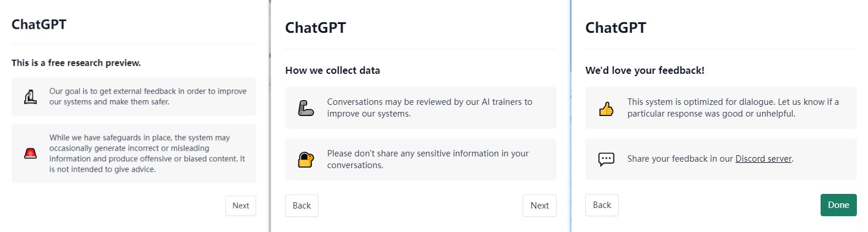Go Back from the How we collect data panel

pyautogui.click(x=302, y=206)
